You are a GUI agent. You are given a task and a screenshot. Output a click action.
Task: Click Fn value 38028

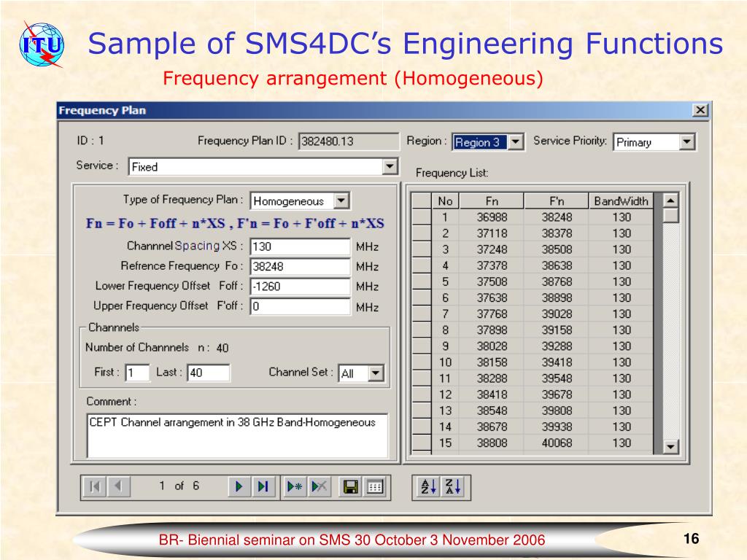coord(492,346)
